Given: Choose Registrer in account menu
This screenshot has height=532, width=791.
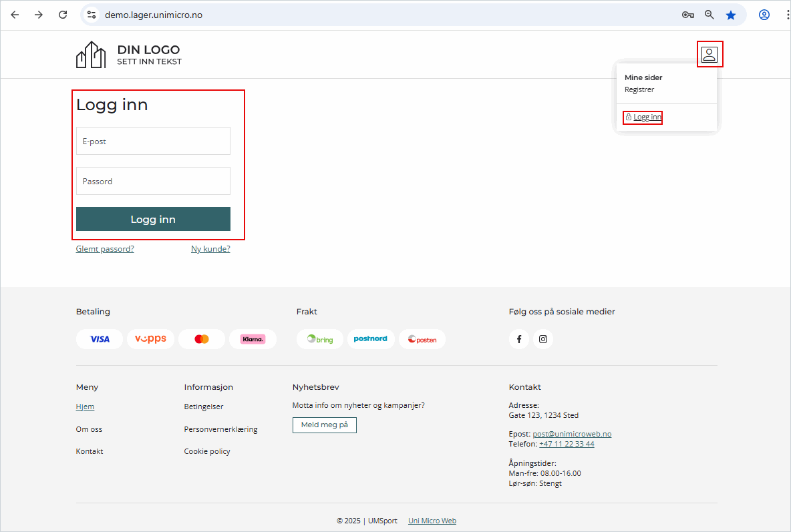Looking at the screenshot, I should click(x=639, y=89).
